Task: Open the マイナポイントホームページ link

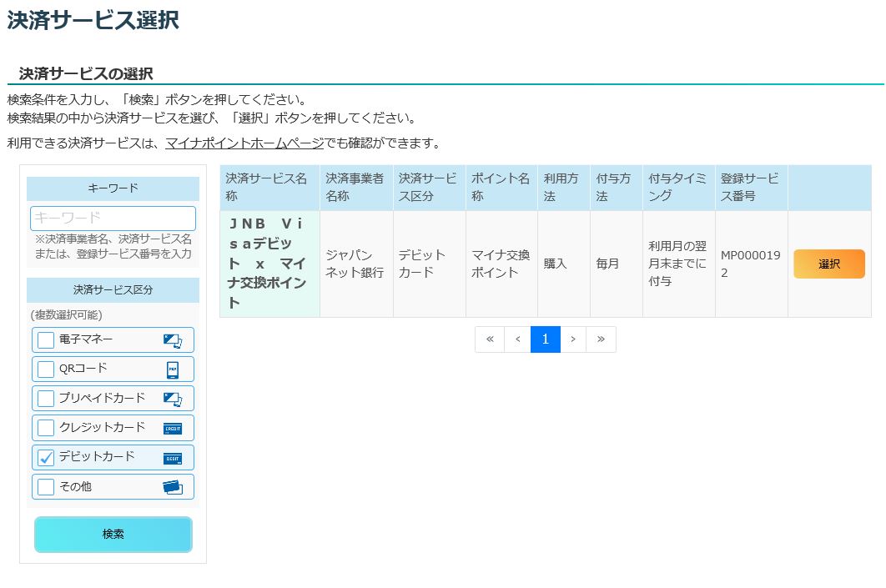Action: tap(244, 143)
